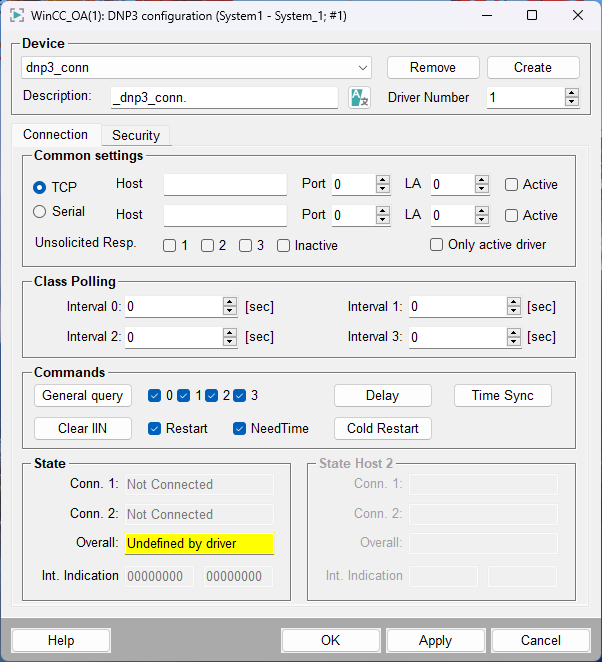Click the Apply button
Screen dimensions: 602x662
(435, 640)
